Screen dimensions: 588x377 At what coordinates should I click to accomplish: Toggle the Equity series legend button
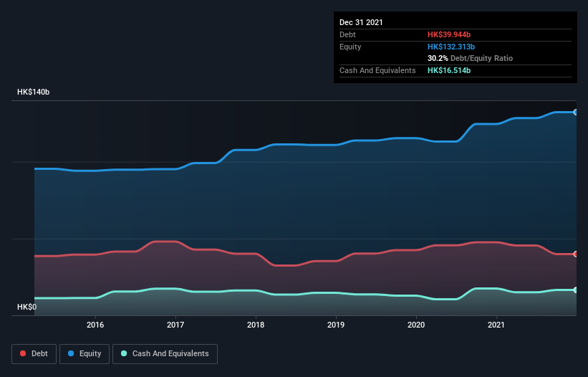pos(85,354)
